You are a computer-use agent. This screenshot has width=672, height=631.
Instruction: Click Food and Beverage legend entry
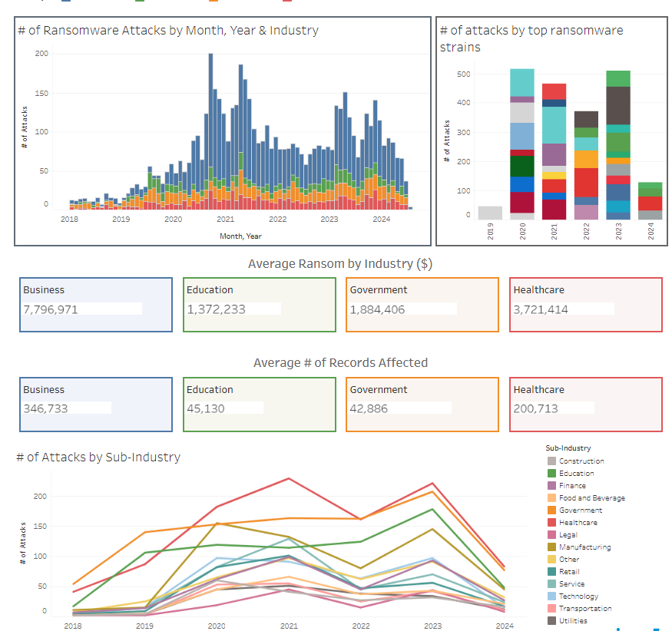(x=591, y=498)
